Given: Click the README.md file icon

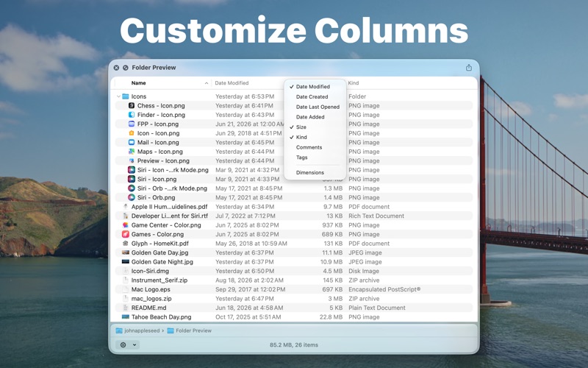Looking at the screenshot, I should (x=125, y=308).
